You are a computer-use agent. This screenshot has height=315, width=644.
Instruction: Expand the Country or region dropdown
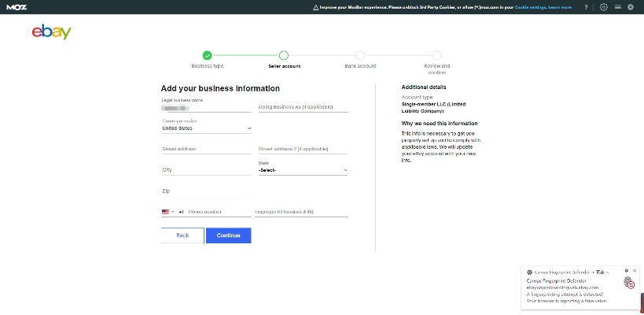point(206,128)
